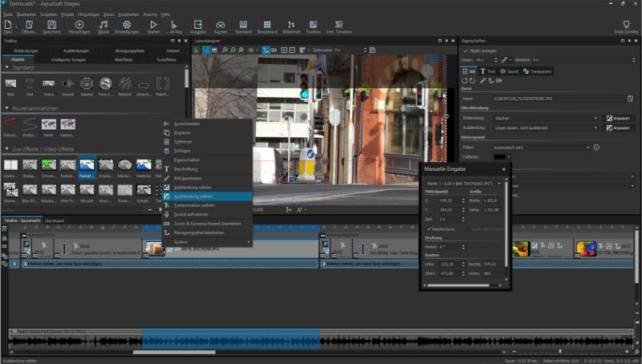Click the Speichern save icon

click(51, 26)
